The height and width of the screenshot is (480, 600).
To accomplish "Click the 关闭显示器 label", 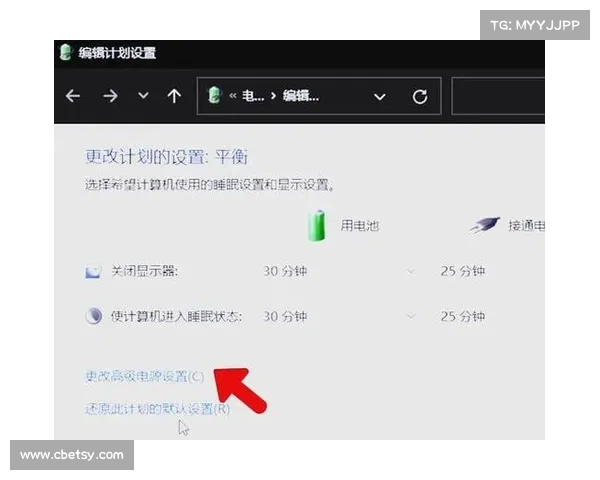I will click(145, 271).
